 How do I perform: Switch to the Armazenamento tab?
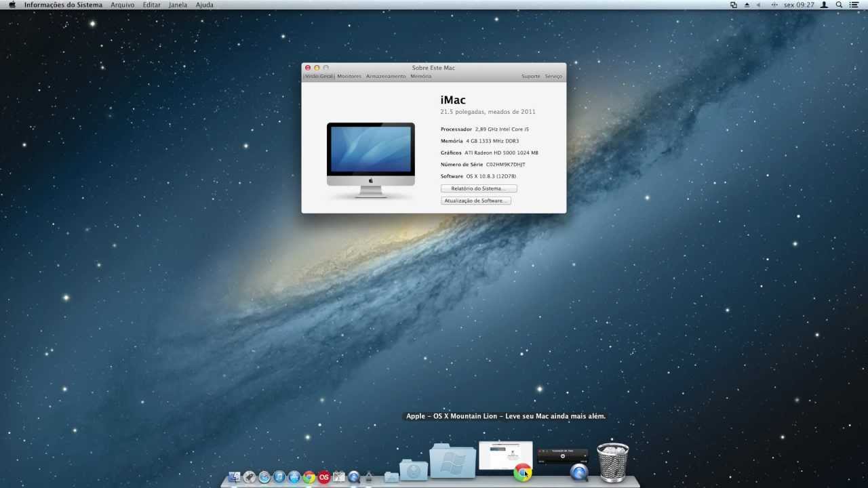386,76
